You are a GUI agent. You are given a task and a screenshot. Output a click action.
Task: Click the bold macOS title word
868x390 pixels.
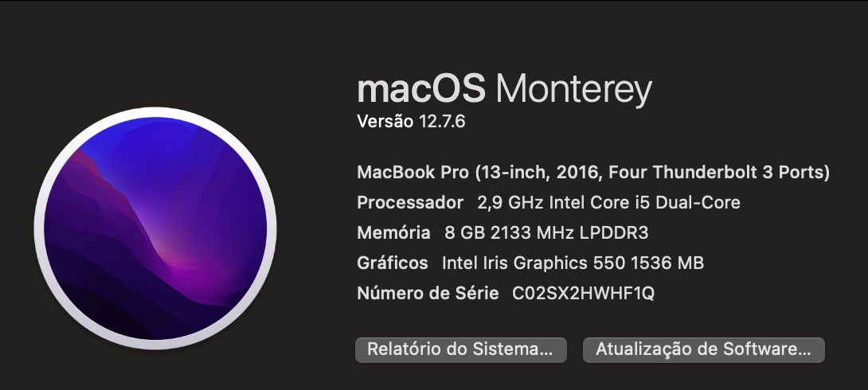421,88
